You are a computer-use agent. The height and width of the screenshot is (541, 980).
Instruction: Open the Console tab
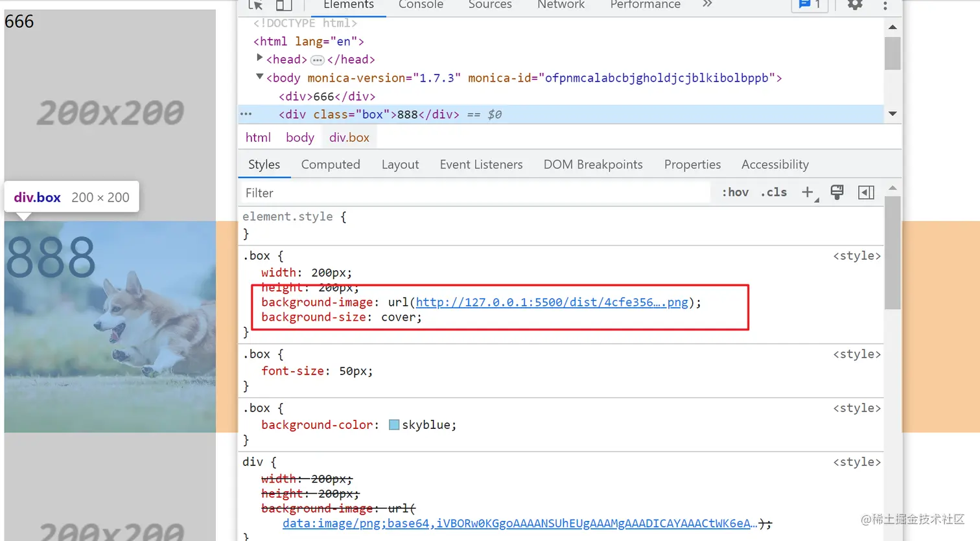pos(421,5)
